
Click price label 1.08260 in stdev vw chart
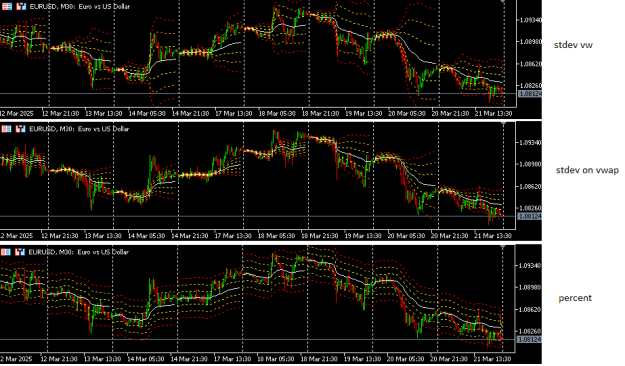point(530,86)
